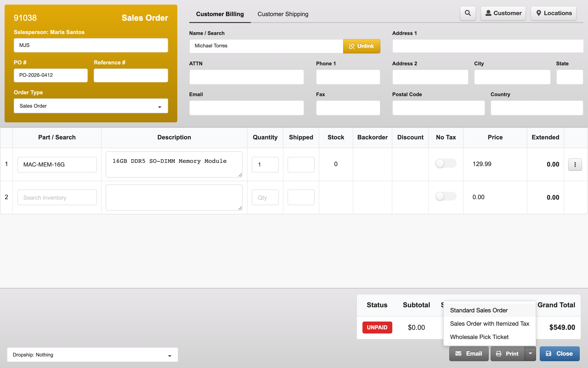Click row 2 Shipped field

301,197
